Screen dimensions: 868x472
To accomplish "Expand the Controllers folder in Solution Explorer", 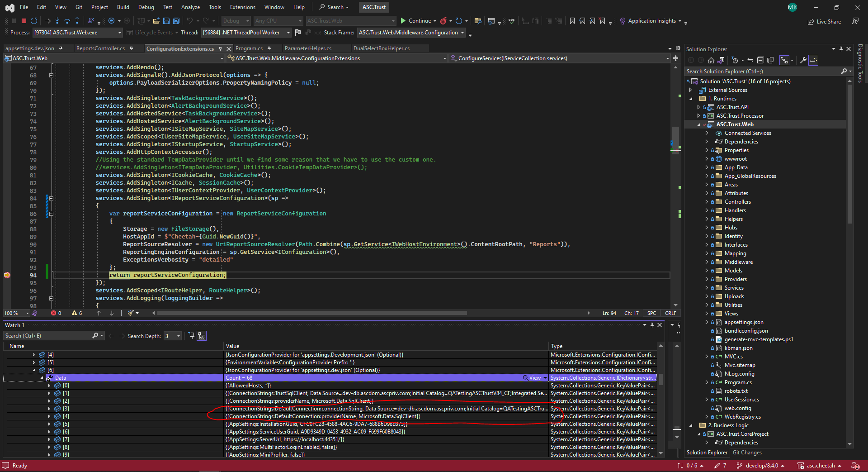I will point(707,202).
